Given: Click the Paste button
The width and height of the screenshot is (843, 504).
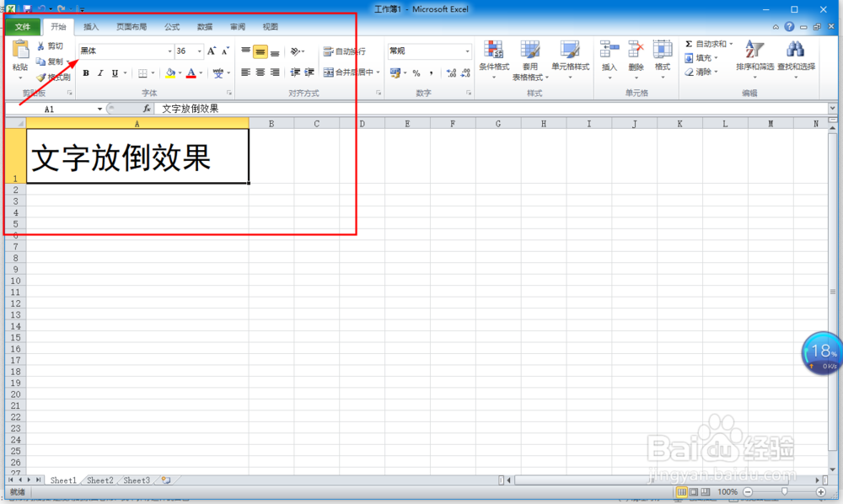Looking at the screenshot, I should (x=20, y=55).
